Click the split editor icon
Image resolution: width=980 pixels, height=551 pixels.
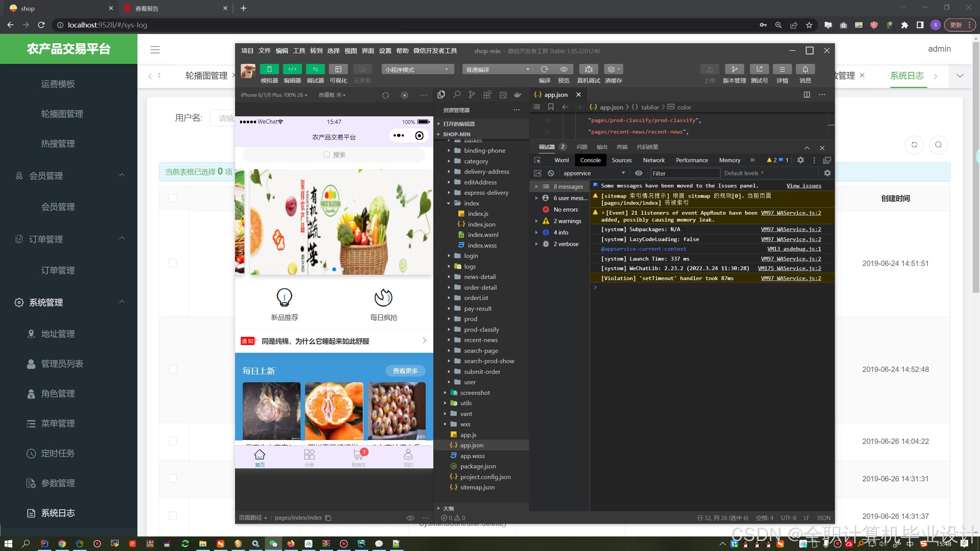(807, 95)
